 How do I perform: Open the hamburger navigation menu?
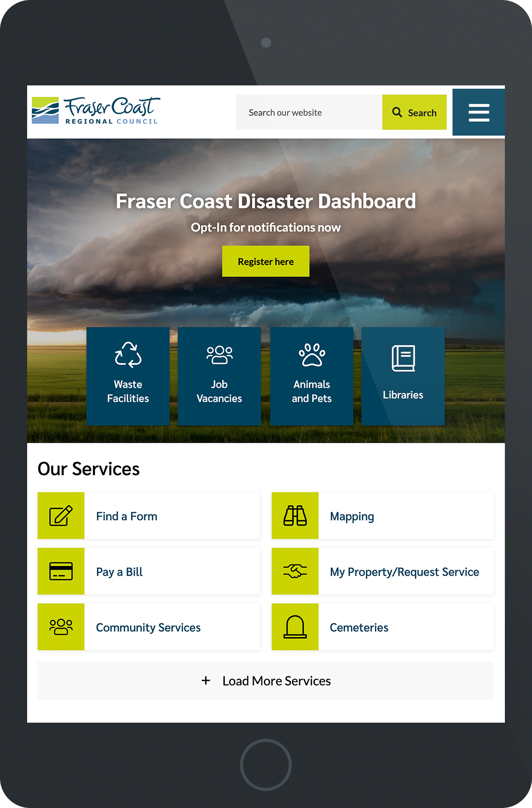click(x=478, y=112)
